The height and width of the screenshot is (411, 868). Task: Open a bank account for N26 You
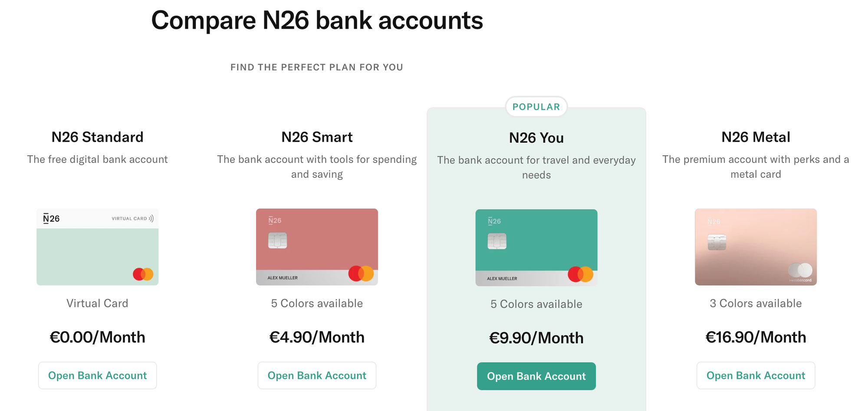(x=536, y=376)
